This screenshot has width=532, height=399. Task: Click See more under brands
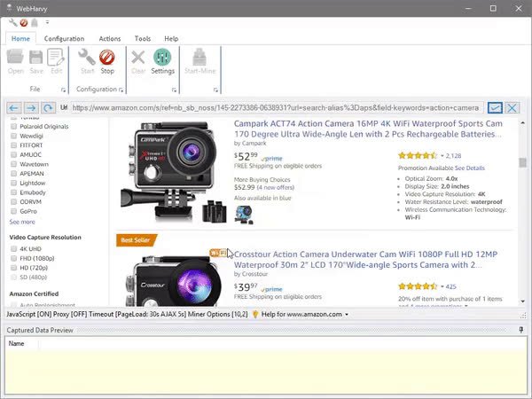pos(22,222)
